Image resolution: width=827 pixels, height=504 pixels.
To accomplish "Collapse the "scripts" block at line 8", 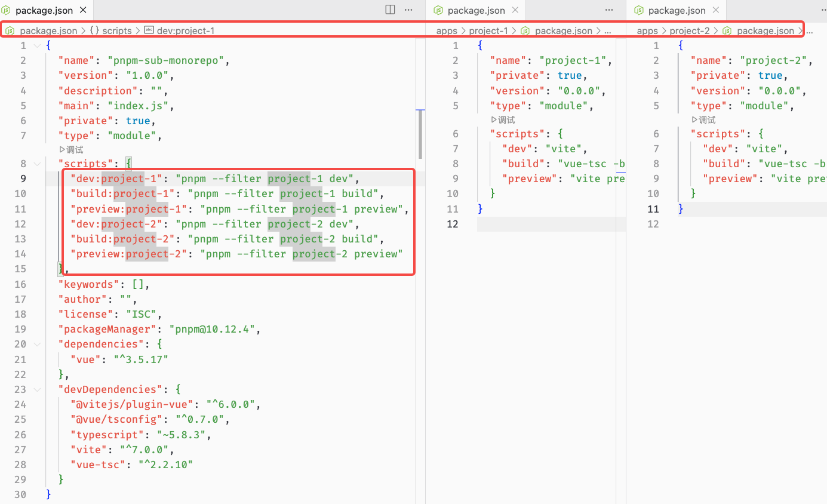I will click(37, 164).
